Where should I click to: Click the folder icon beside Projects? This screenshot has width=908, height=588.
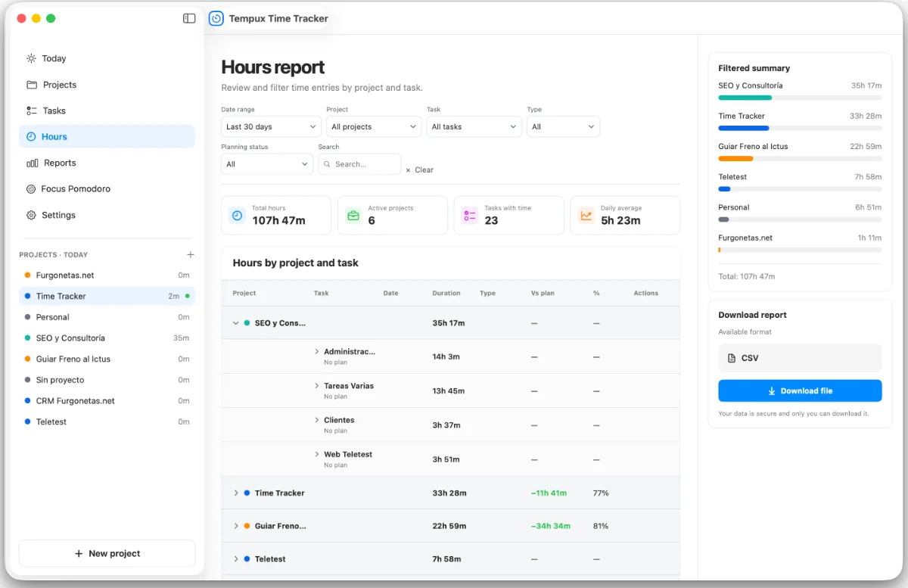click(x=31, y=85)
